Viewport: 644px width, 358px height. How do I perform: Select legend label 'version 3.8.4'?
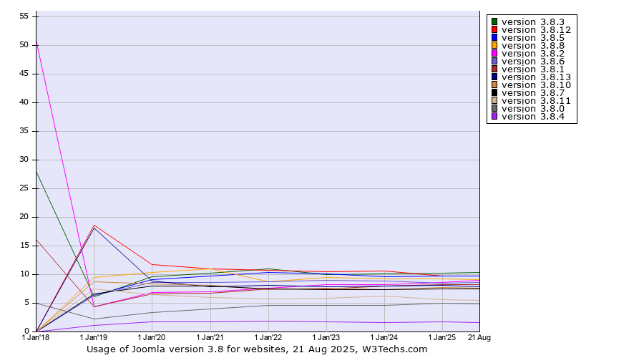pyautogui.click(x=533, y=116)
